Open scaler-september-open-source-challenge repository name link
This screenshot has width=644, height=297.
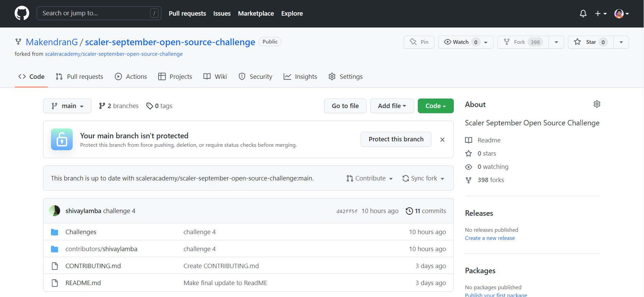point(170,42)
